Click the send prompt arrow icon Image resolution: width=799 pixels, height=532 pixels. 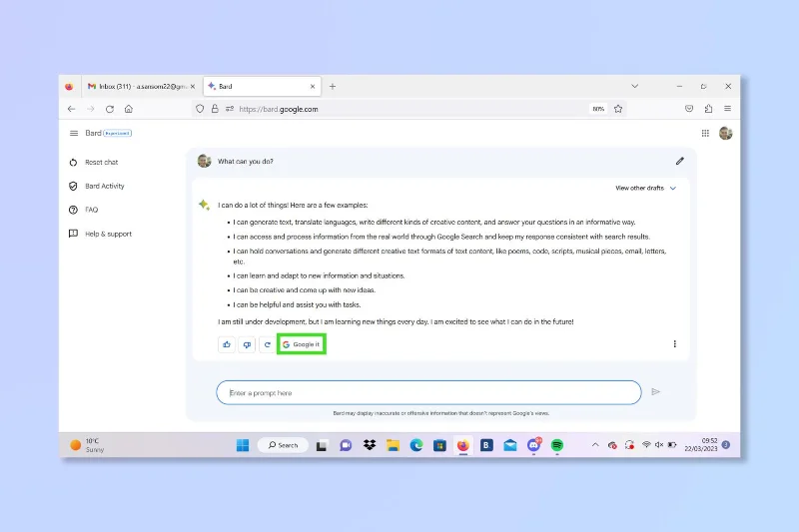click(656, 391)
